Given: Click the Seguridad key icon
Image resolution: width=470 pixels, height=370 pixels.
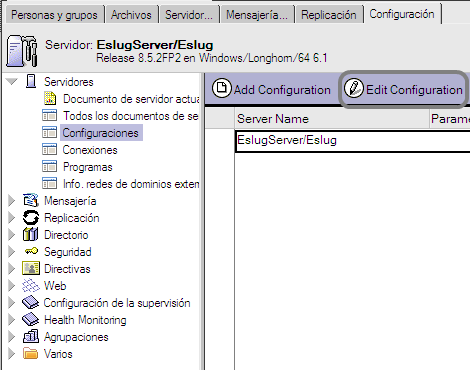Looking at the screenshot, I should 31,251.
